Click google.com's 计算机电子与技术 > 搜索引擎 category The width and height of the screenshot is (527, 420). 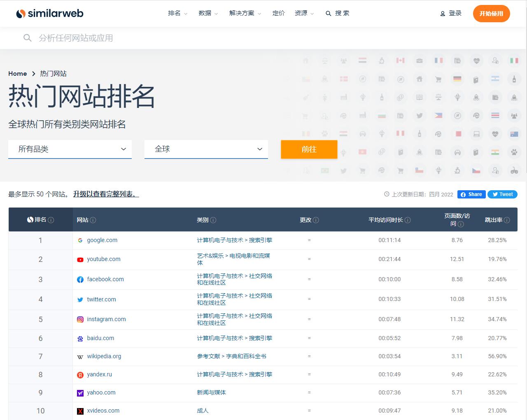[x=234, y=240]
